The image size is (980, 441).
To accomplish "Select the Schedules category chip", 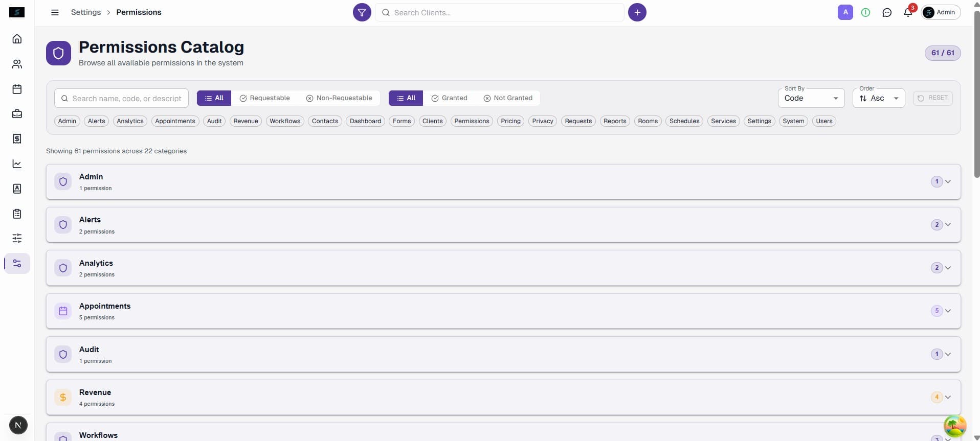I will pyautogui.click(x=684, y=121).
